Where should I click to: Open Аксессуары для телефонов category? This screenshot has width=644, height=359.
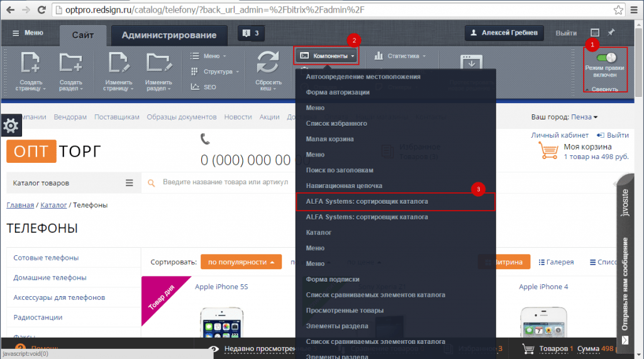click(x=59, y=297)
